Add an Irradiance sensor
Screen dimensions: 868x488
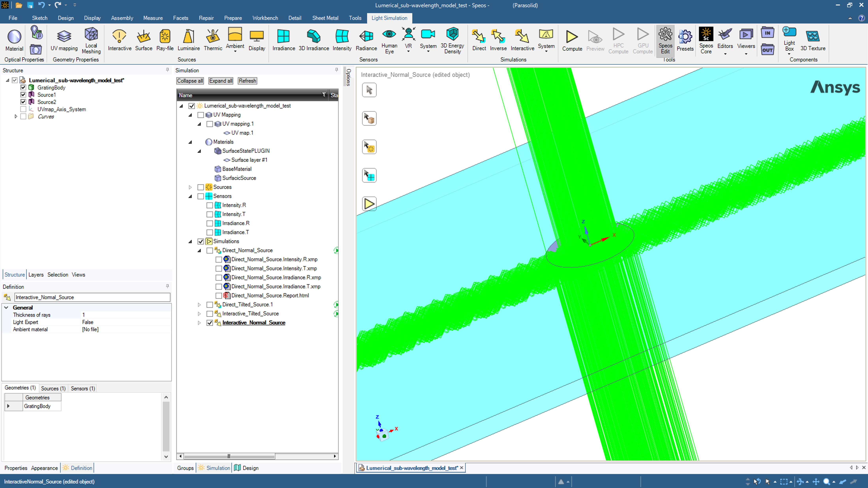[284, 40]
